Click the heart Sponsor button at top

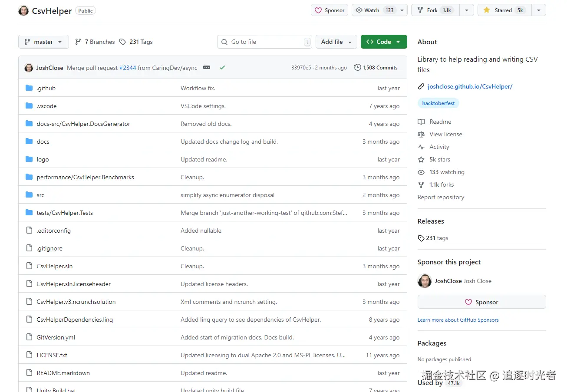pos(330,10)
